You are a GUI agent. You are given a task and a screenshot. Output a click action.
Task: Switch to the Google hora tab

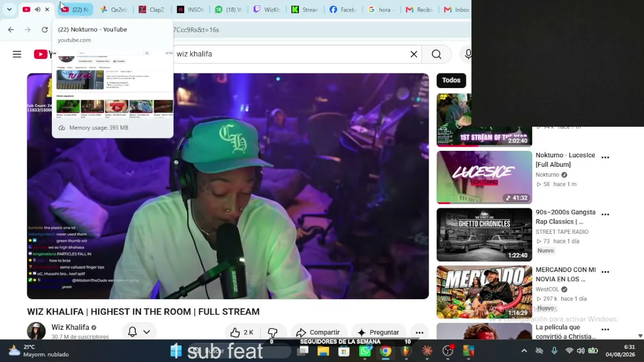tap(381, 10)
